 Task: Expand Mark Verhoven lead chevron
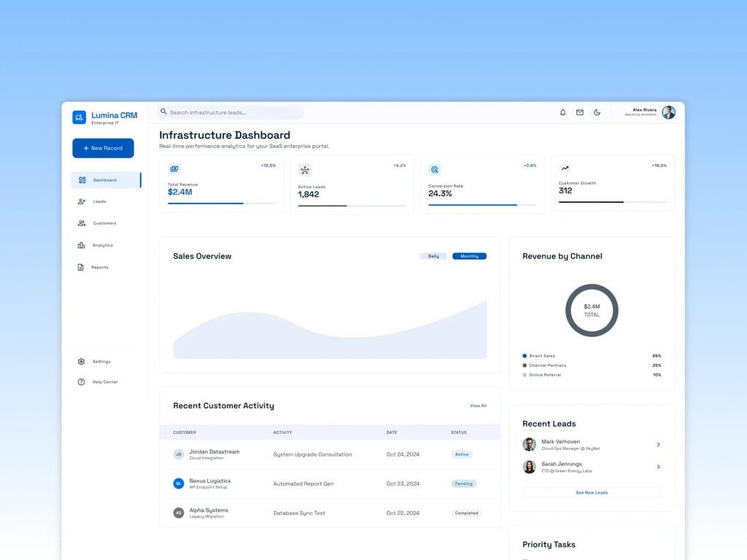[659, 444]
